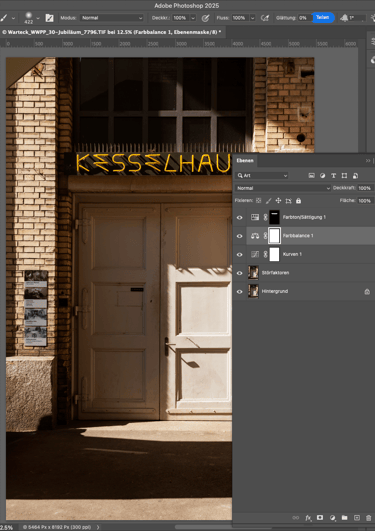The width and height of the screenshot is (375, 531).
Task: Filter layers by pixel layers icon
Action: coord(311,175)
